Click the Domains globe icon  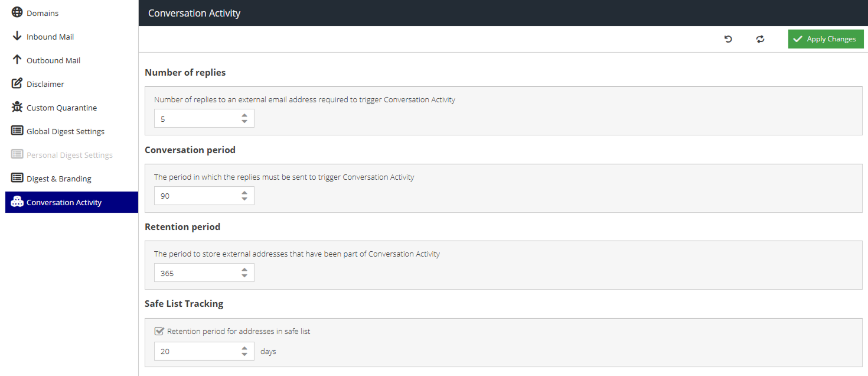[x=17, y=12]
